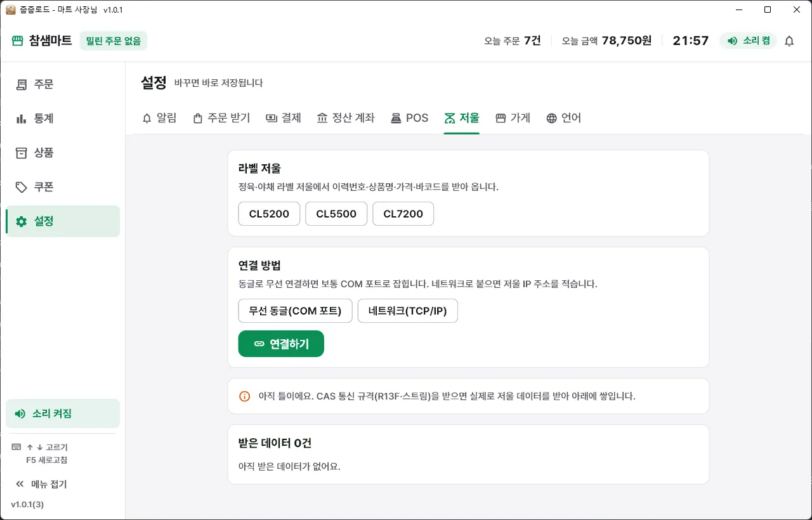Click the 연결 방법 section heading

click(259, 265)
